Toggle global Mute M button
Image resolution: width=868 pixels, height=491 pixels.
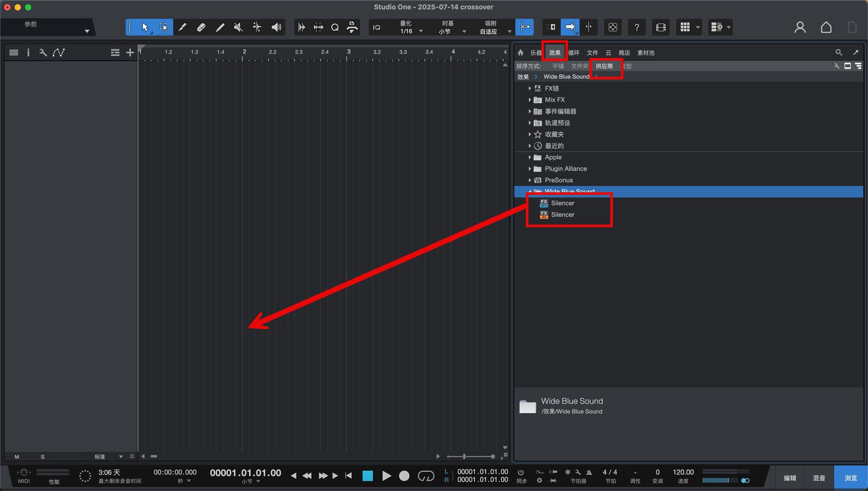pyautogui.click(x=17, y=457)
